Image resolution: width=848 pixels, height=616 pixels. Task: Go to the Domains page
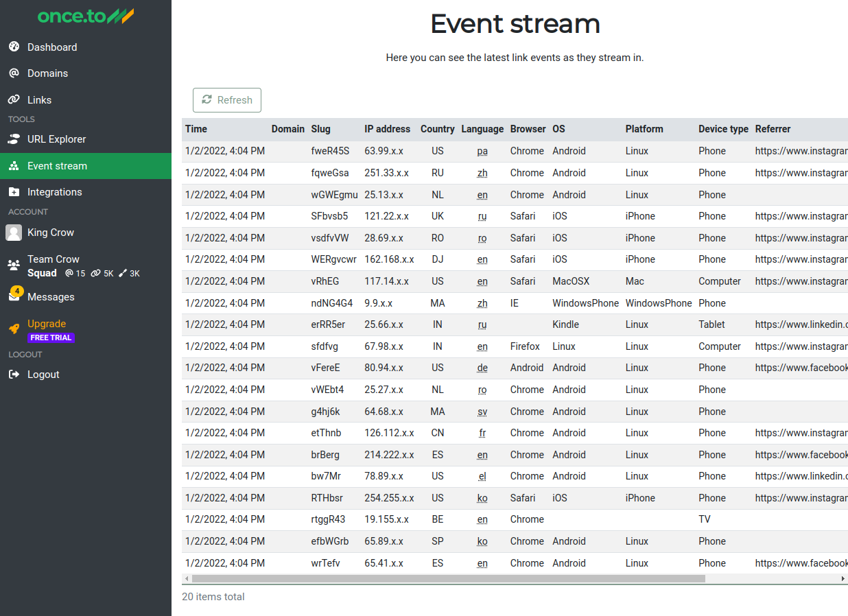(x=86, y=73)
